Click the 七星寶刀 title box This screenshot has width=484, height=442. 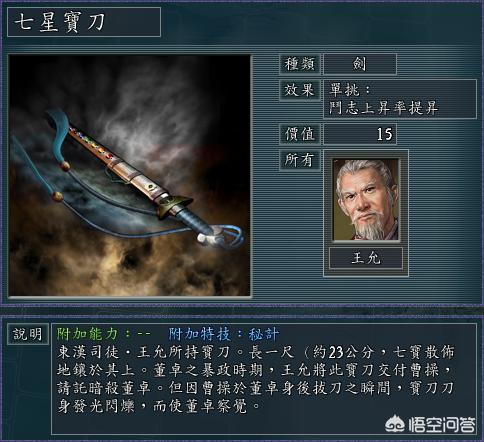tap(84, 22)
